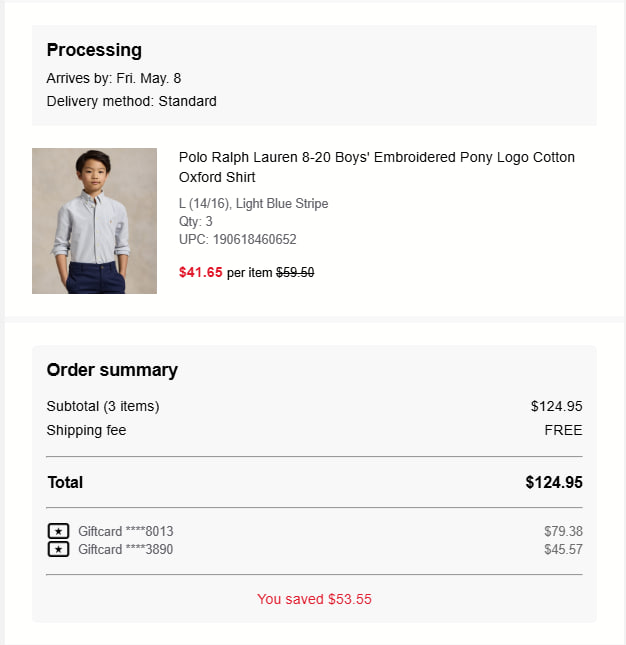Click the Order summary heading

click(x=112, y=370)
